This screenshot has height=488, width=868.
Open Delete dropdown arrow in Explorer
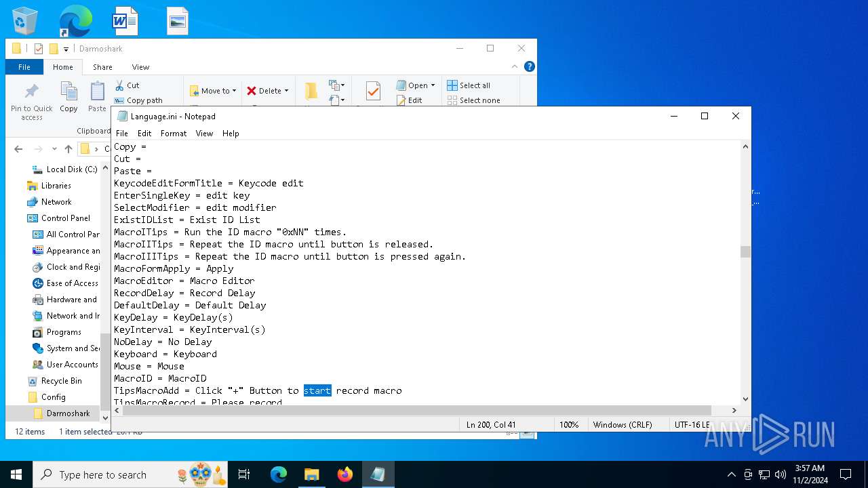pos(286,91)
